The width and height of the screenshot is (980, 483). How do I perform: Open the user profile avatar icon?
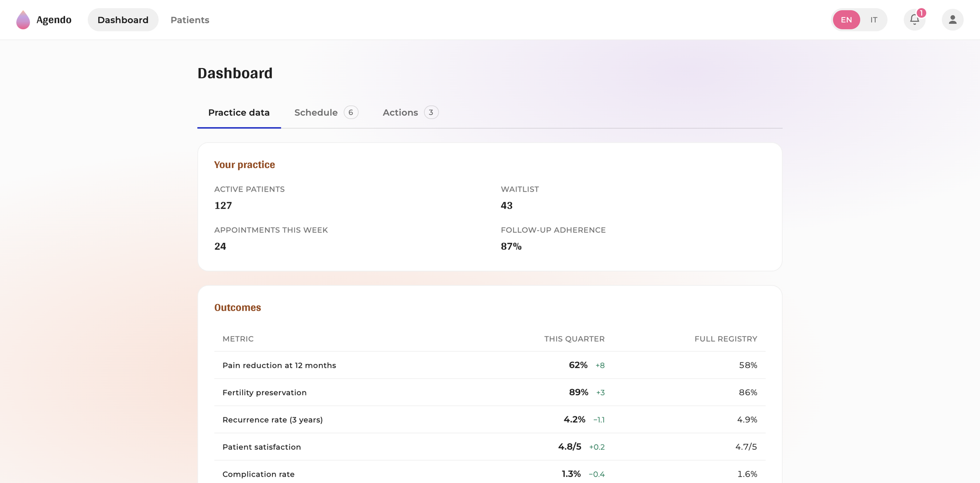tap(953, 20)
